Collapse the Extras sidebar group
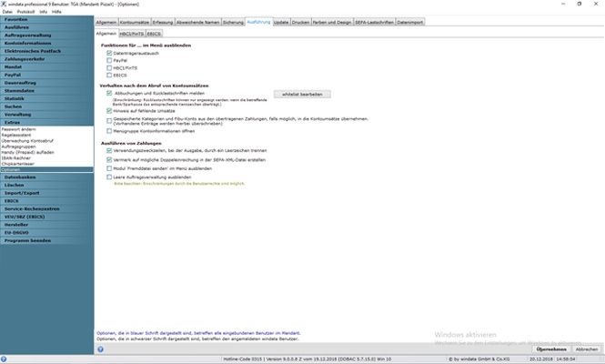 pyautogui.click(x=46, y=122)
